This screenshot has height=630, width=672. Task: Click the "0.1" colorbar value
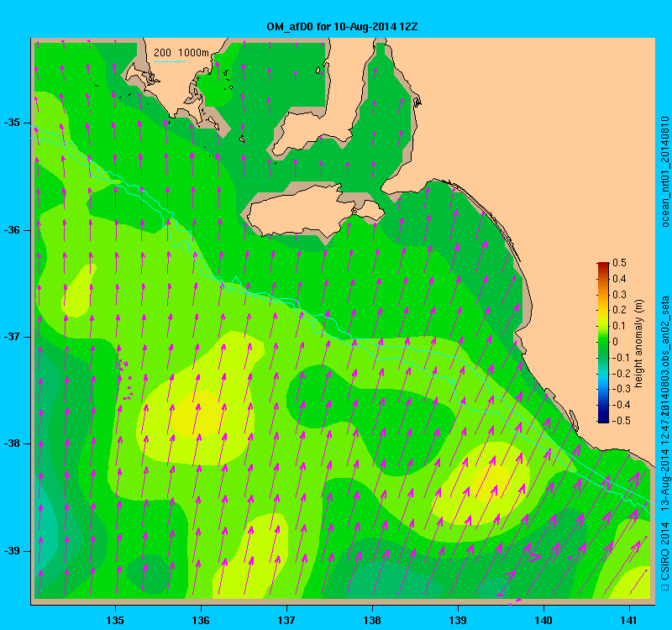tap(619, 326)
